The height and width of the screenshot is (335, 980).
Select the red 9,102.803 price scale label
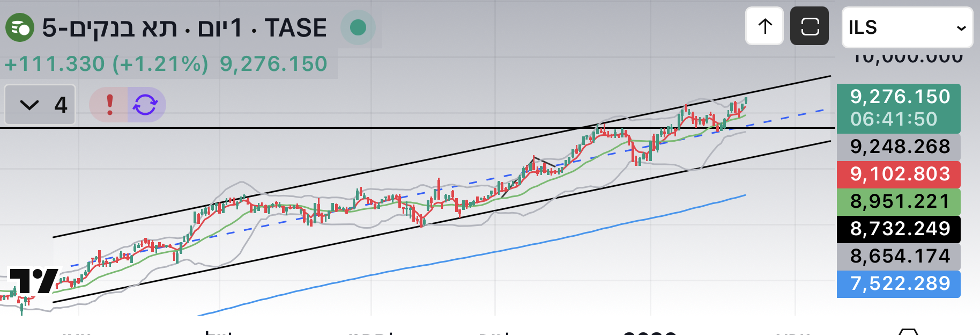899,174
